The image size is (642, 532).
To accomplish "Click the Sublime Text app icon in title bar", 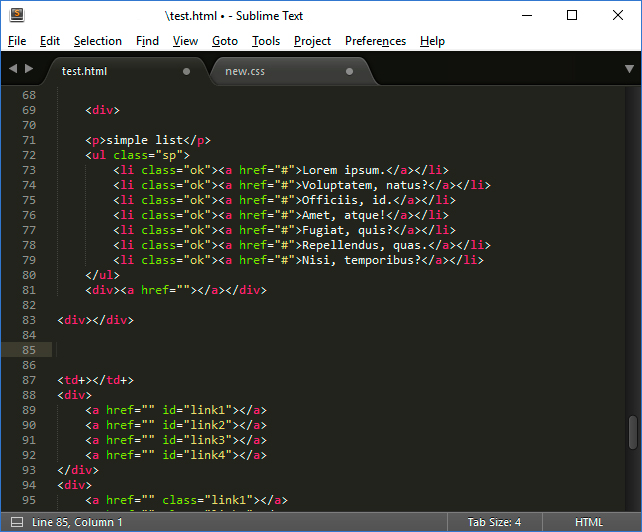I will point(17,15).
